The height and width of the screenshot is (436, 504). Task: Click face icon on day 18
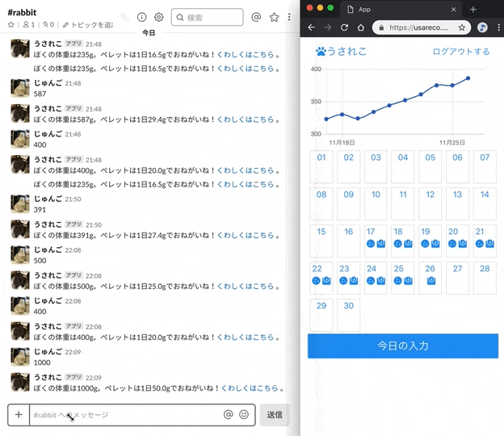click(x=398, y=244)
